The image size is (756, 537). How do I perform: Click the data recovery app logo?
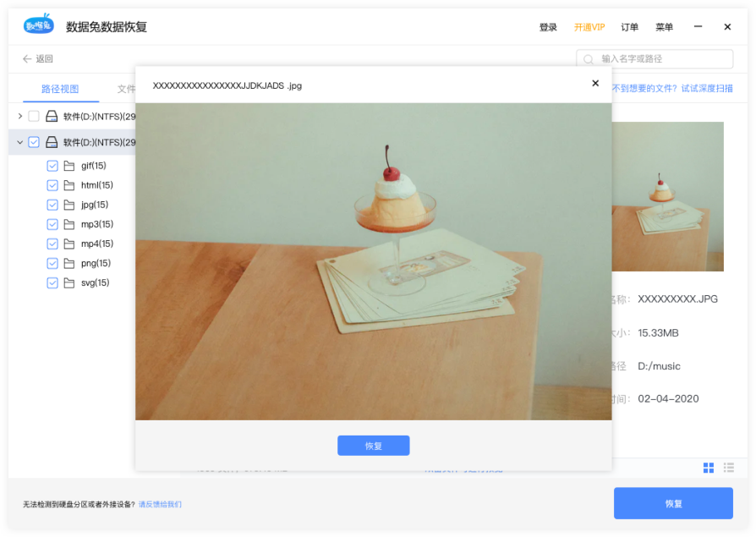click(39, 26)
